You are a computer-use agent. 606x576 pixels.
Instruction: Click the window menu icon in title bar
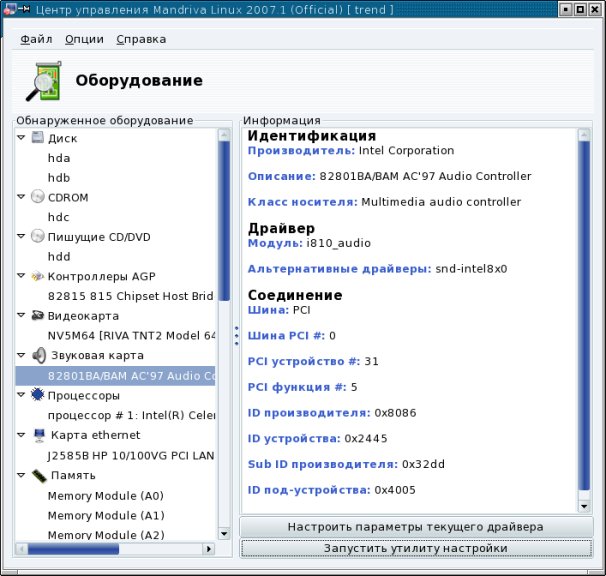pyautogui.click(x=10, y=9)
